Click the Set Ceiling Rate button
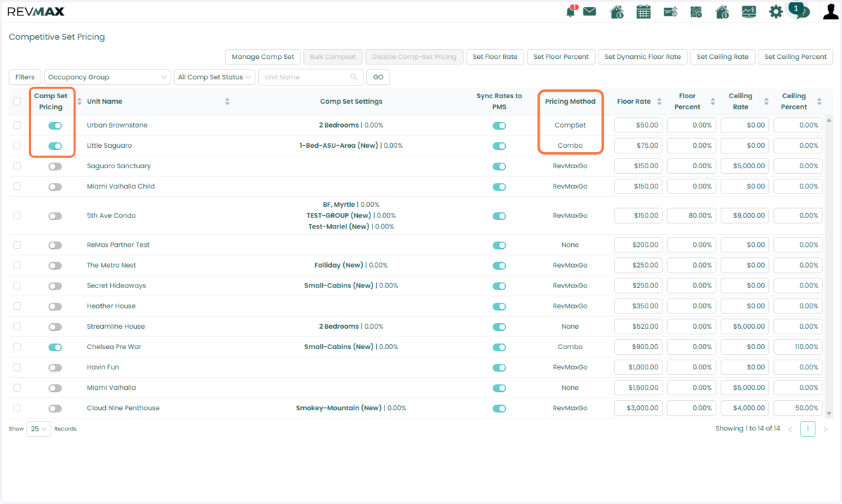The image size is (842, 504). 723,57
